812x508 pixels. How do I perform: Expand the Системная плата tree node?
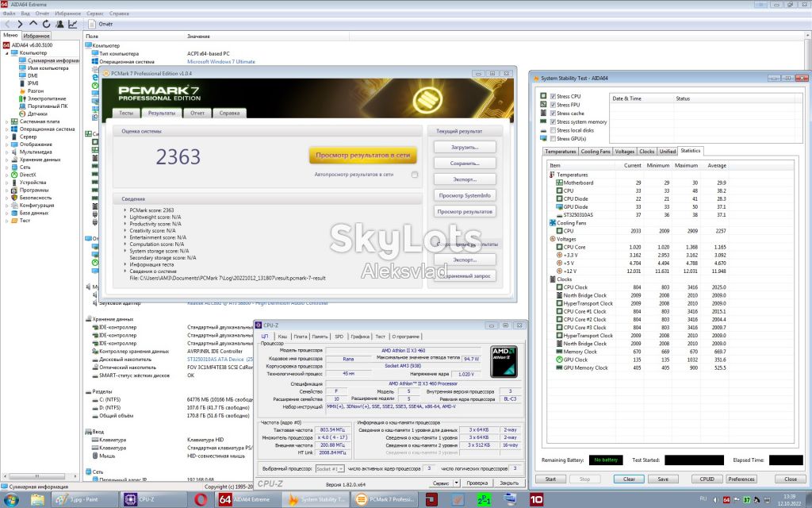pyautogui.click(x=7, y=121)
